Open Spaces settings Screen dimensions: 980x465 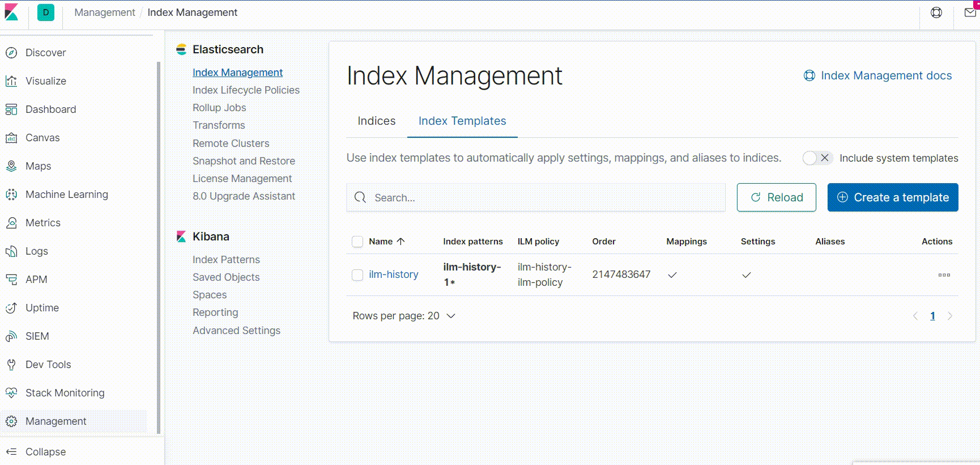pyautogui.click(x=210, y=295)
